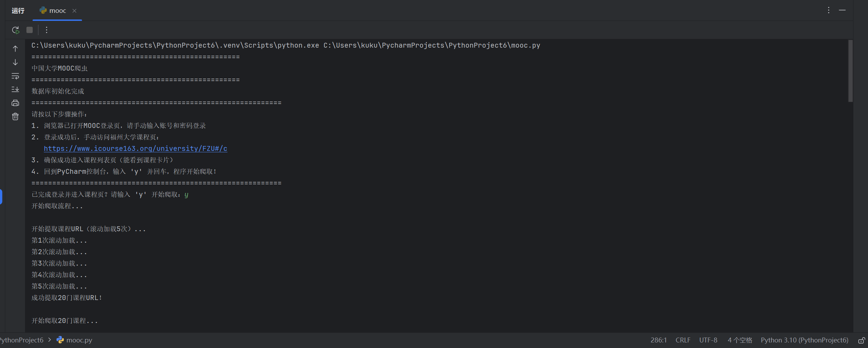Rerun the mooc script
This screenshot has height=348, width=868.
pos(16,30)
